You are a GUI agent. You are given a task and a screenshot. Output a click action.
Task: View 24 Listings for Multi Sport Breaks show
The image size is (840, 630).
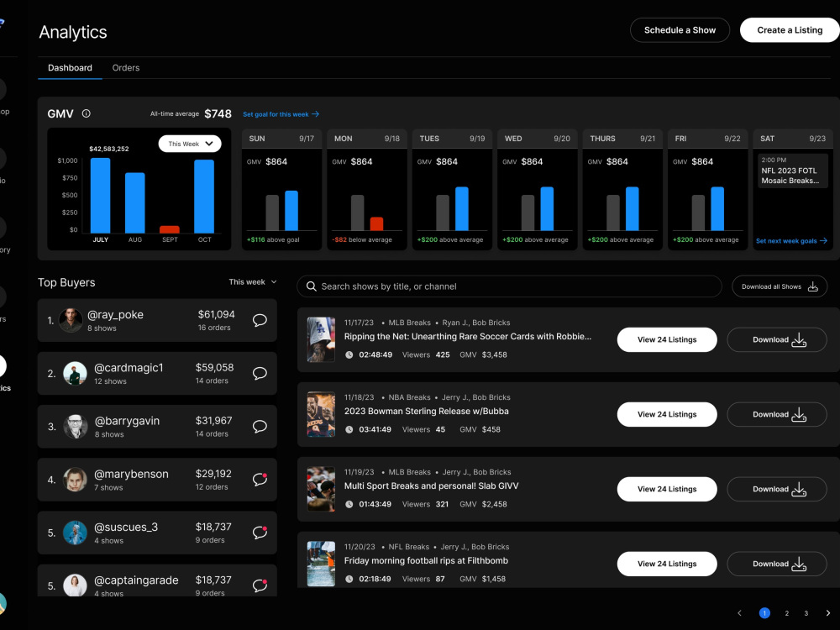[x=667, y=489]
